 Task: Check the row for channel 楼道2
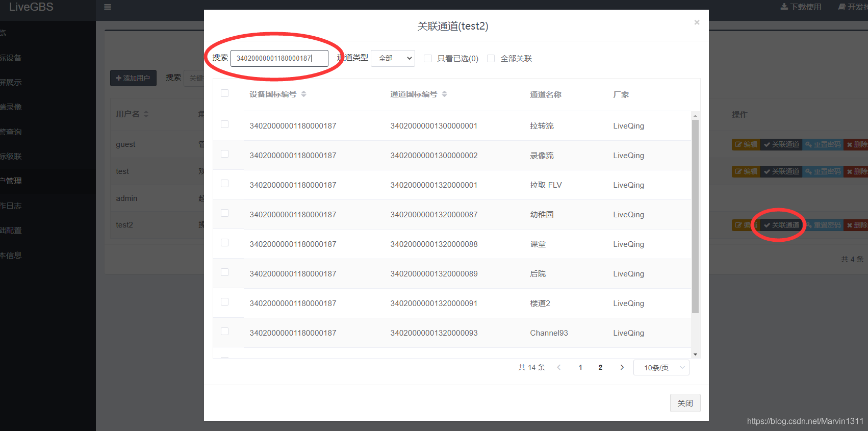[x=224, y=302]
